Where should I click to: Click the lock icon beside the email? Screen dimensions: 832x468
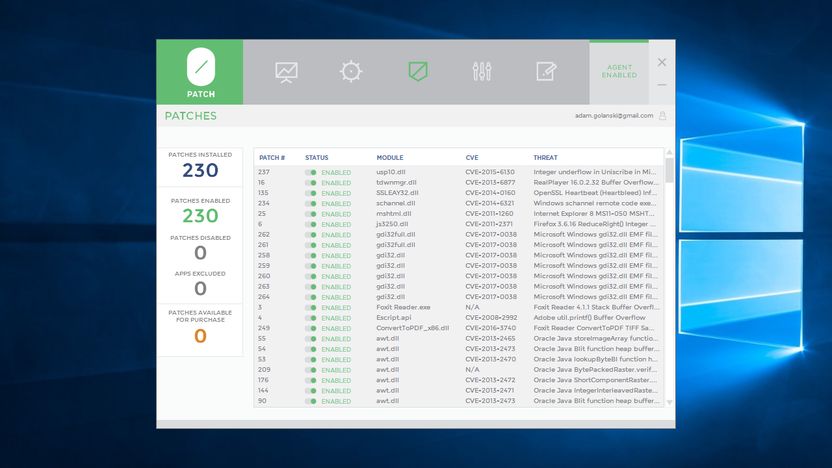point(662,116)
